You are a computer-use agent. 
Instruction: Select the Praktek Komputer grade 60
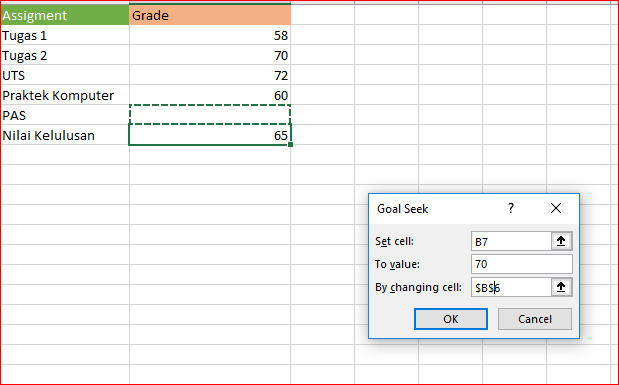point(210,95)
